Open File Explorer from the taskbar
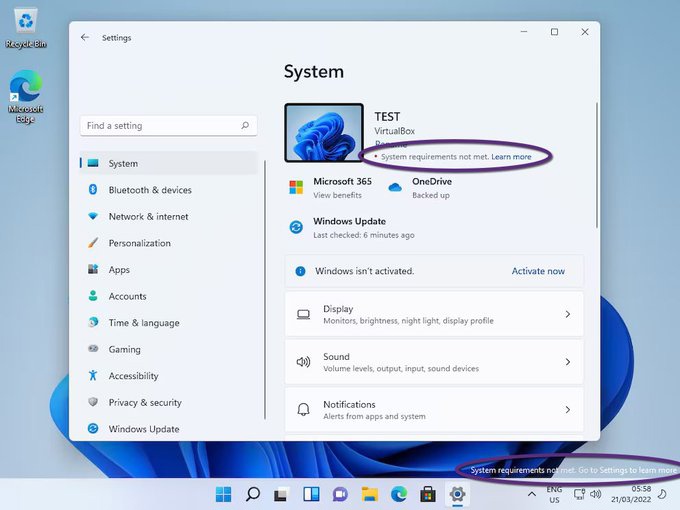680x510 pixels. pyautogui.click(x=369, y=494)
